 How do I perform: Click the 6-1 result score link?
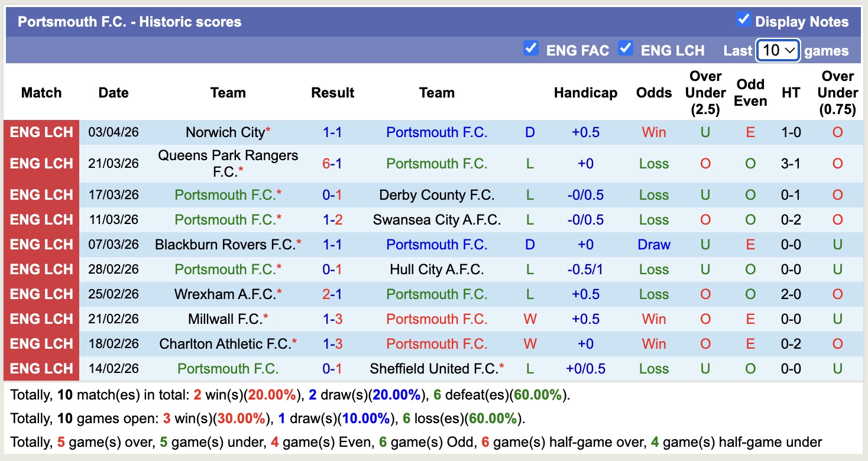[333, 164]
